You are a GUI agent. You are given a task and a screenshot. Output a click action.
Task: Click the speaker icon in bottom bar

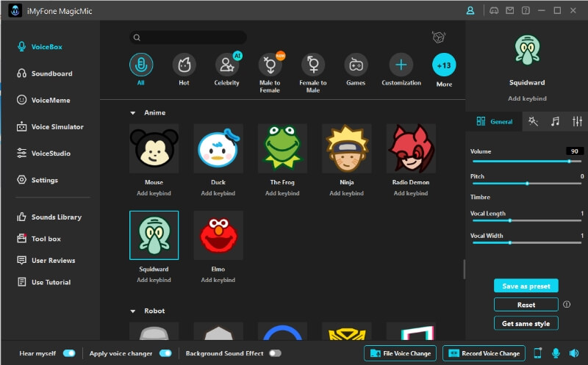coord(574,353)
